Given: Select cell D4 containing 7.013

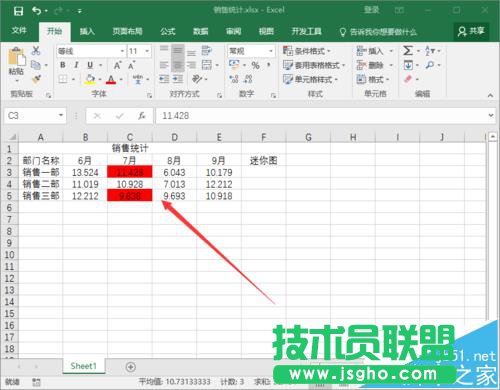Looking at the screenshot, I should (x=174, y=184).
